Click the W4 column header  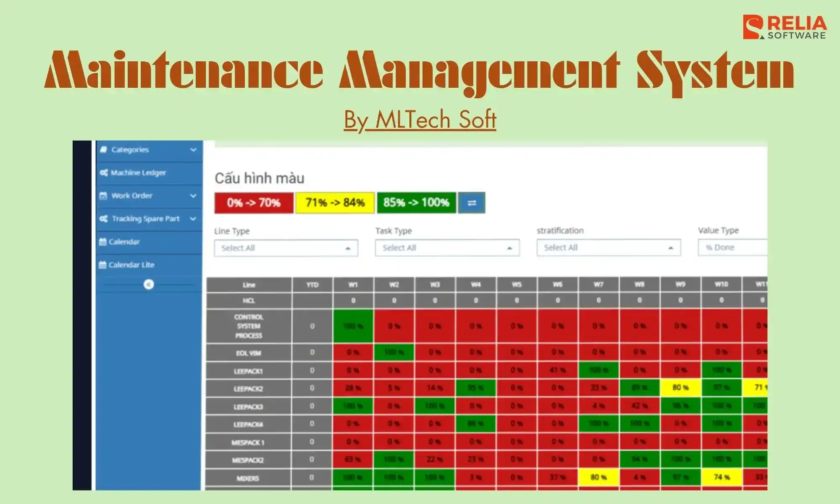(476, 285)
